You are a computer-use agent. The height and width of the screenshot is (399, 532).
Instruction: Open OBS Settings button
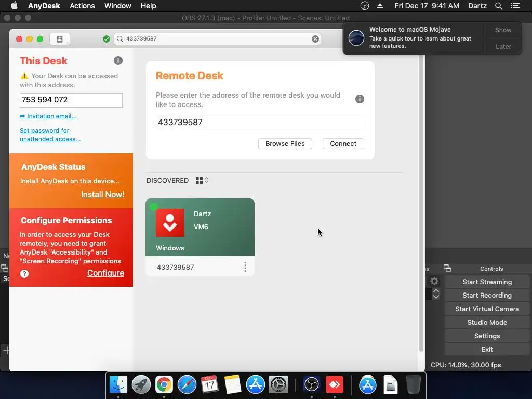click(487, 336)
